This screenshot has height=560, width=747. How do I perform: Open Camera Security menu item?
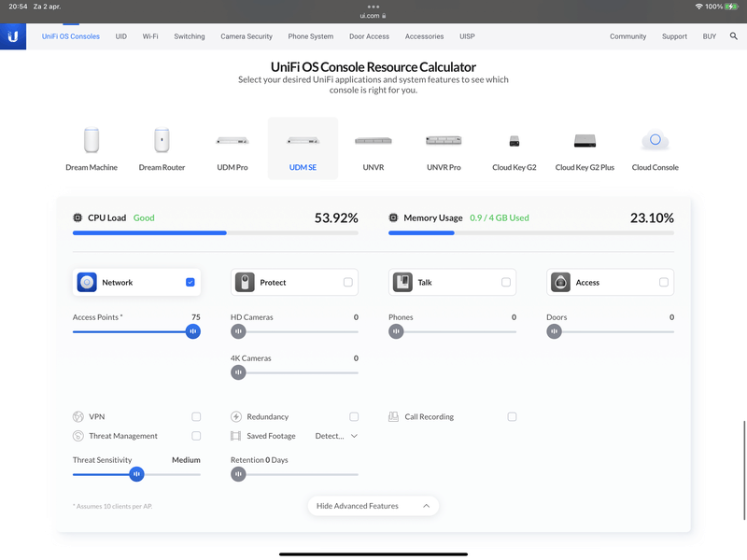click(x=247, y=36)
